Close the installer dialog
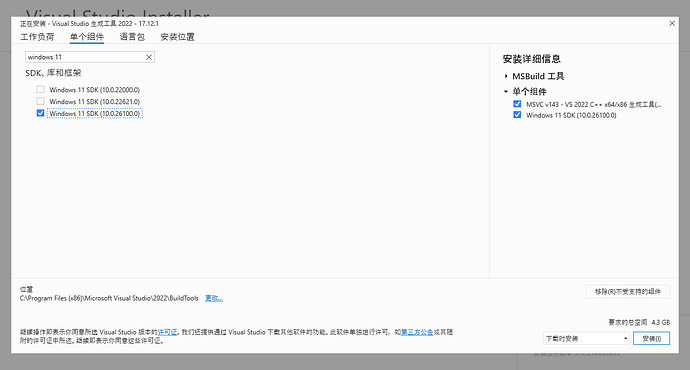Image resolution: width=690 pixels, height=370 pixels. (672, 23)
